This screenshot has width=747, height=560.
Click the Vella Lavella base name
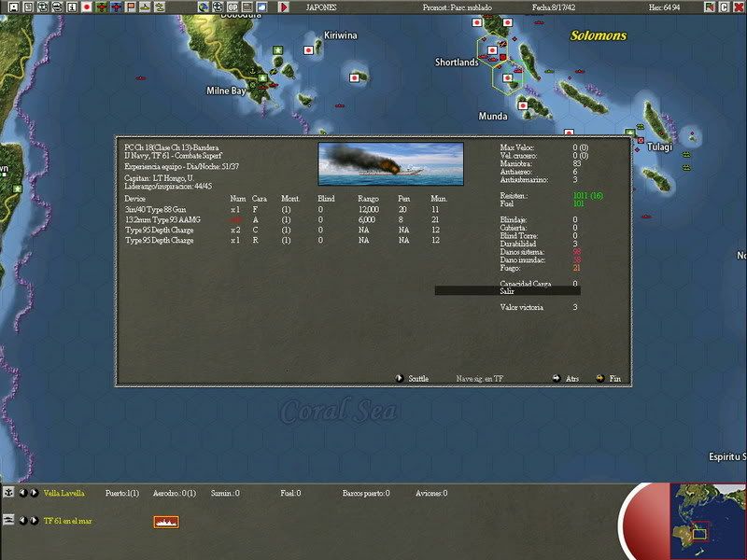pos(63,493)
